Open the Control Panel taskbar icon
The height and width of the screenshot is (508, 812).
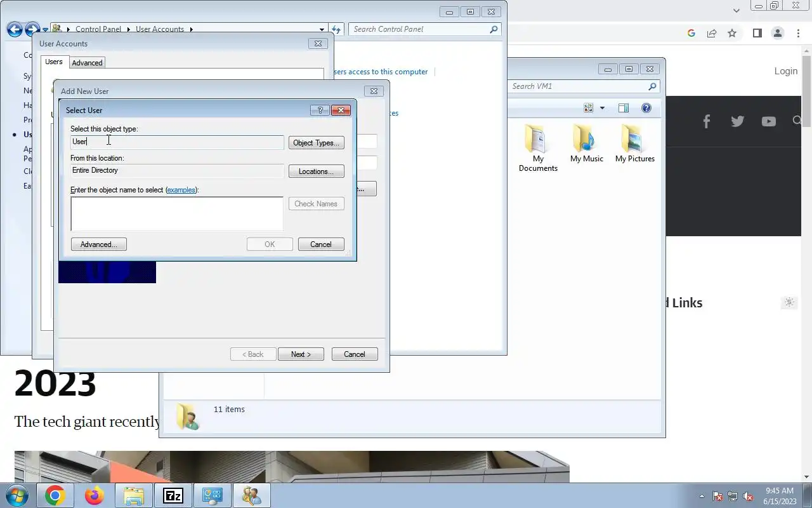(x=213, y=495)
